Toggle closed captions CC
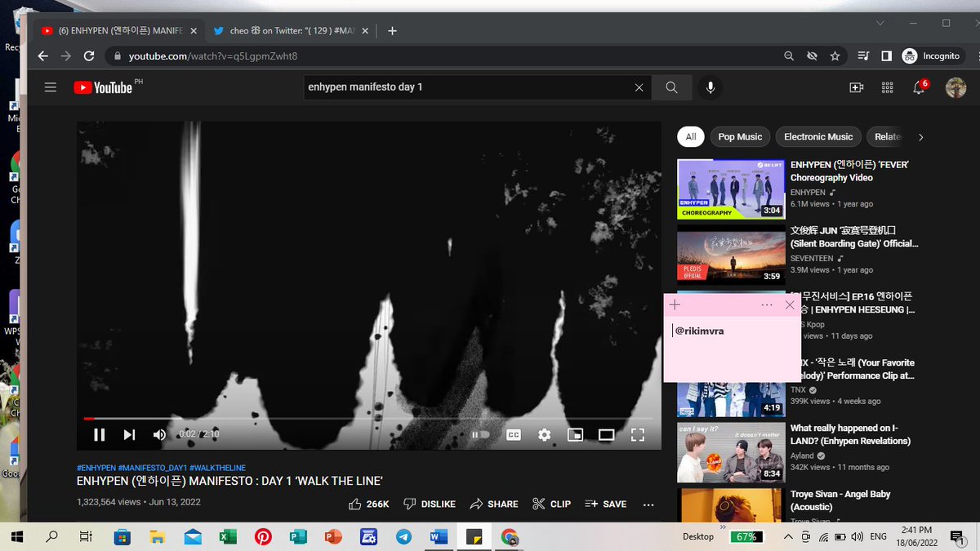The image size is (980, 551). [514, 434]
